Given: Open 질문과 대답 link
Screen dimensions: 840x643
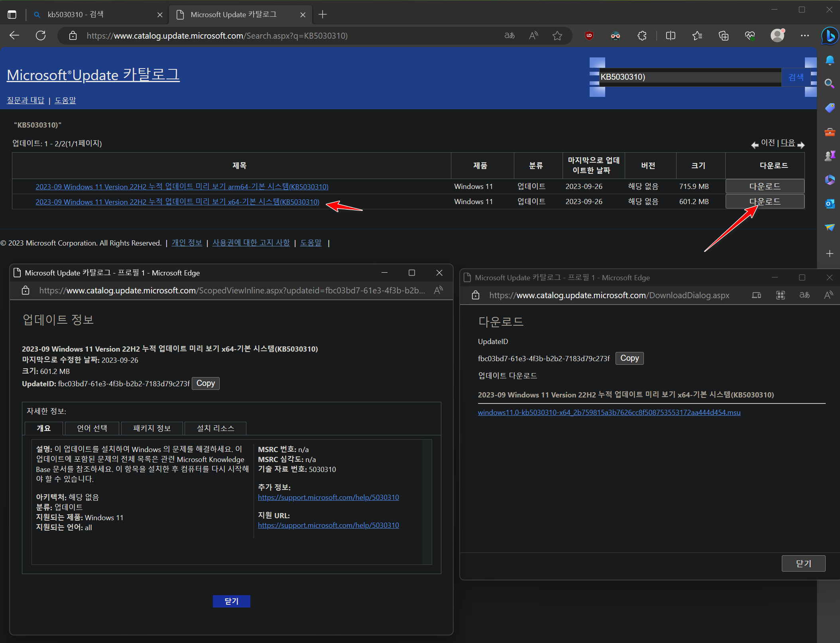Looking at the screenshot, I should click(26, 100).
